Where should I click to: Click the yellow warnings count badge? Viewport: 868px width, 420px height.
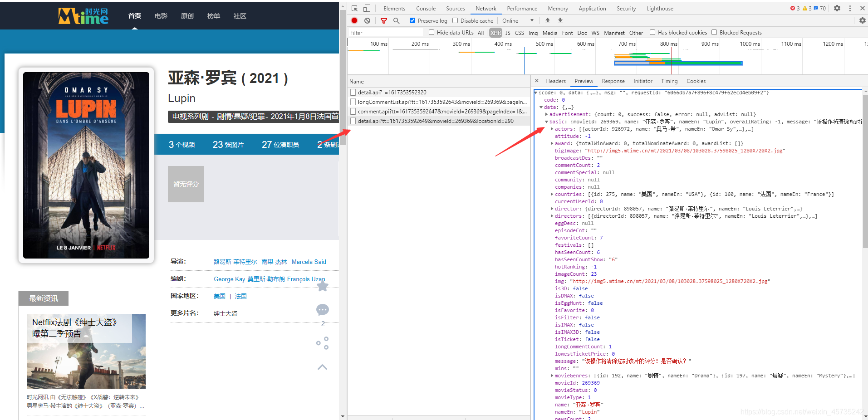(807, 8)
